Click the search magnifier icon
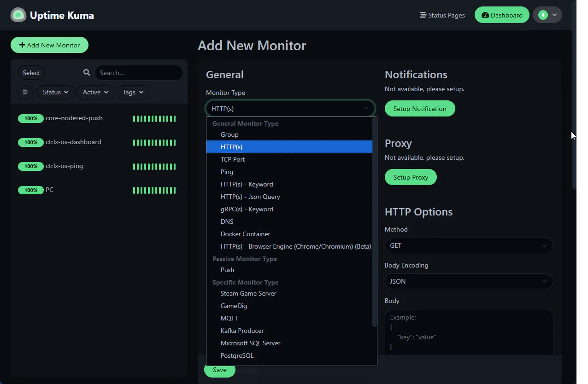The width and height of the screenshot is (588, 384). tap(87, 73)
